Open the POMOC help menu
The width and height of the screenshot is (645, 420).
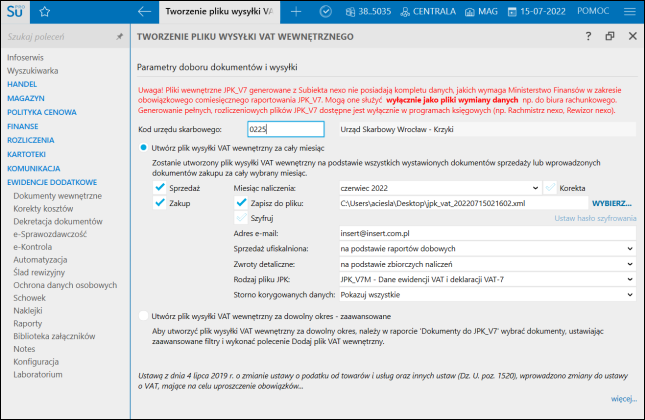[x=593, y=11]
